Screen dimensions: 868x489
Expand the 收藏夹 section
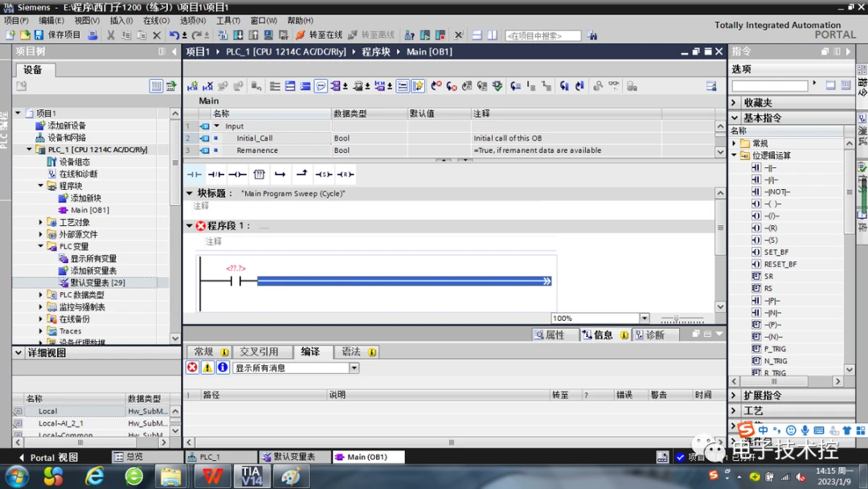click(x=734, y=102)
